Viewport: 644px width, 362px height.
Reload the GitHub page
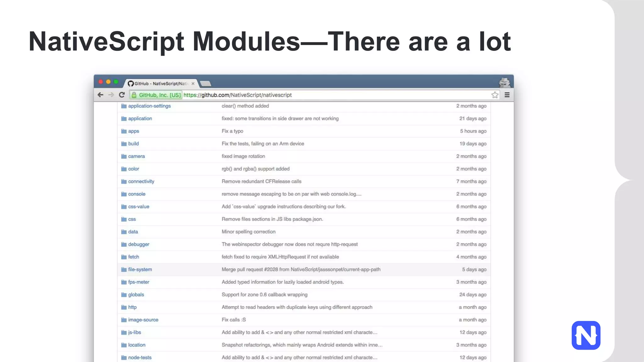(122, 95)
